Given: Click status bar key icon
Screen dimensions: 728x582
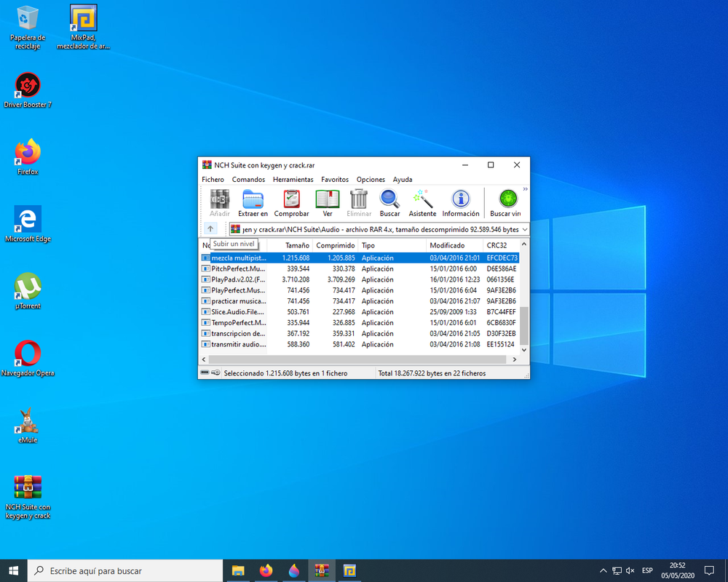Looking at the screenshot, I should pyautogui.click(x=215, y=372).
